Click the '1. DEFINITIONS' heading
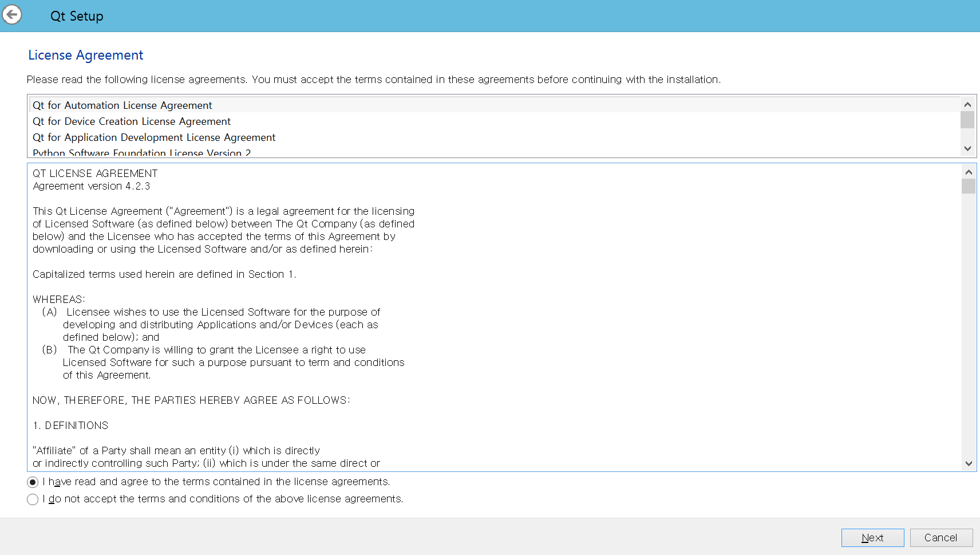The image size is (980, 555). tap(70, 426)
